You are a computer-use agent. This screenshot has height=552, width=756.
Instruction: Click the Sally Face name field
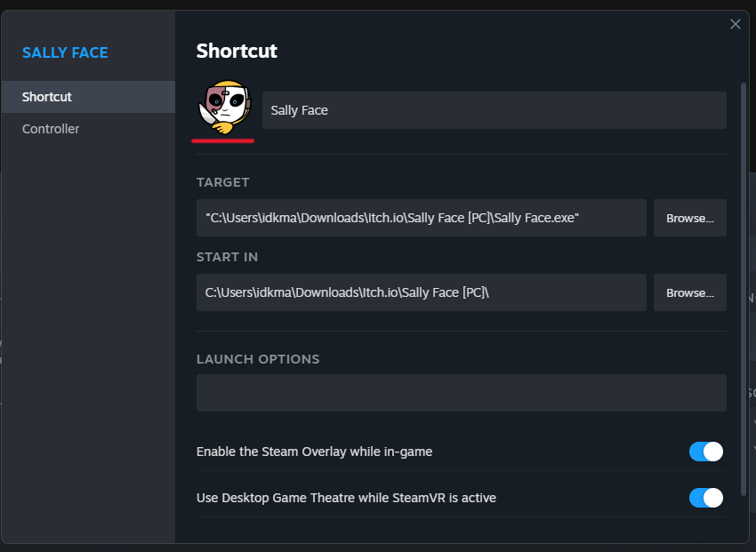[494, 110]
